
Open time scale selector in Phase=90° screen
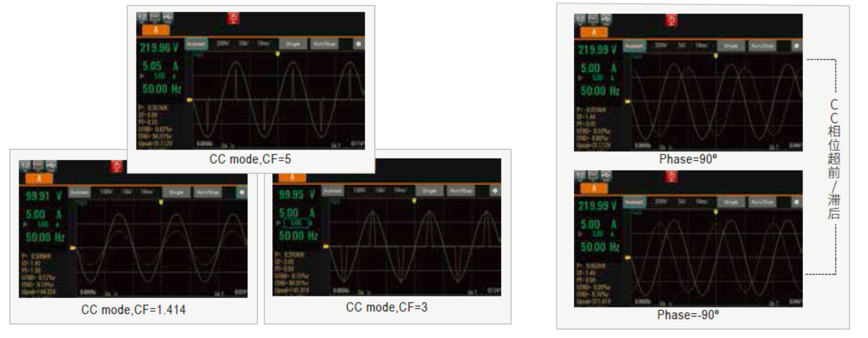click(x=701, y=46)
